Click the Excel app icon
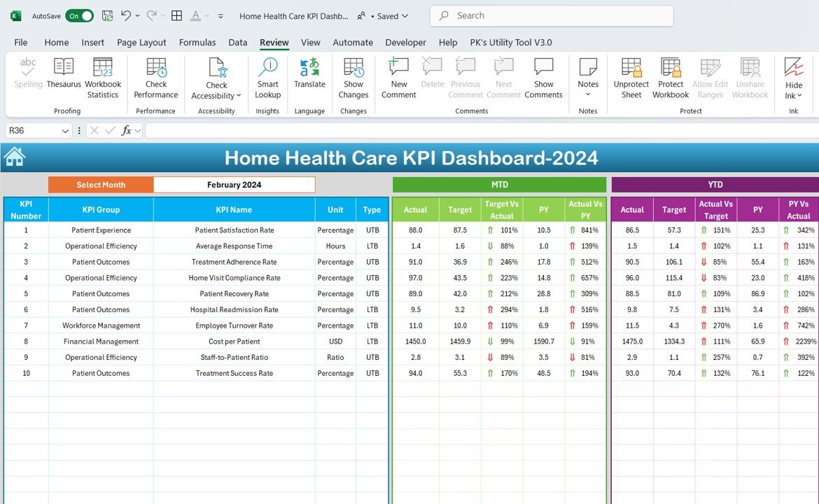The height and width of the screenshot is (504, 819). pos(15,15)
